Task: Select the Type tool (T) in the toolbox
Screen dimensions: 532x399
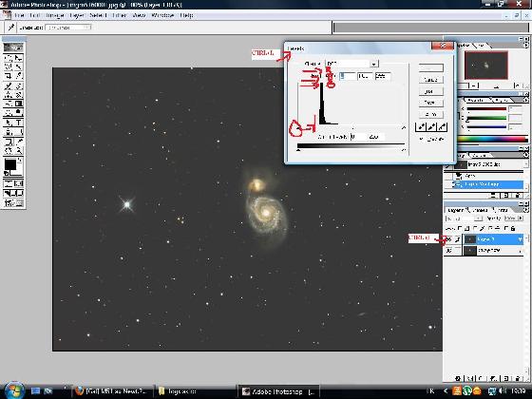Action: click(19, 123)
